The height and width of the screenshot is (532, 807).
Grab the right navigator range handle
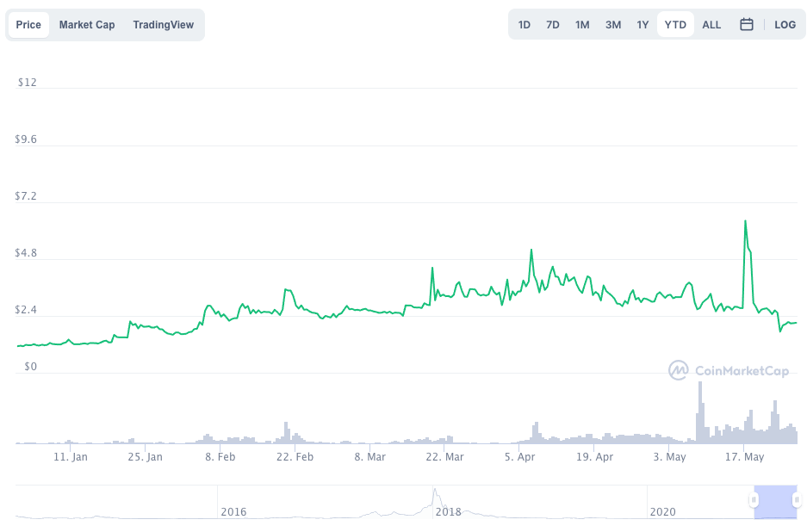[797, 499]
